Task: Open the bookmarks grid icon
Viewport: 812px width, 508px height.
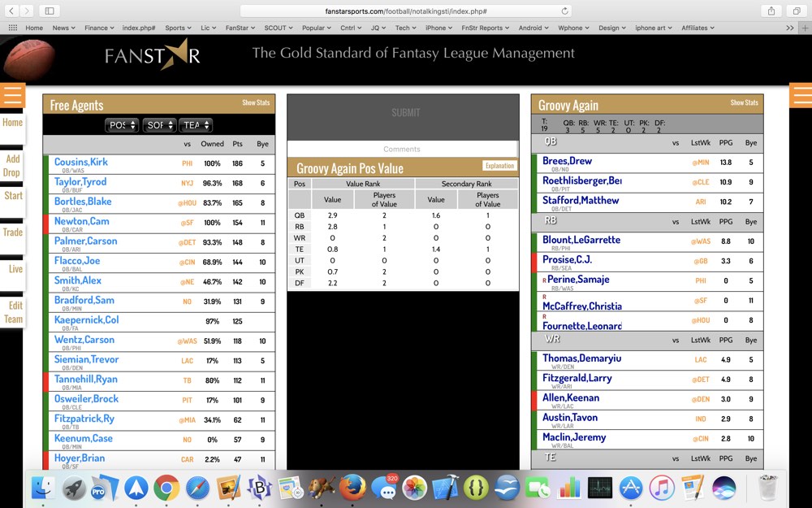Action: click(12, 28)
